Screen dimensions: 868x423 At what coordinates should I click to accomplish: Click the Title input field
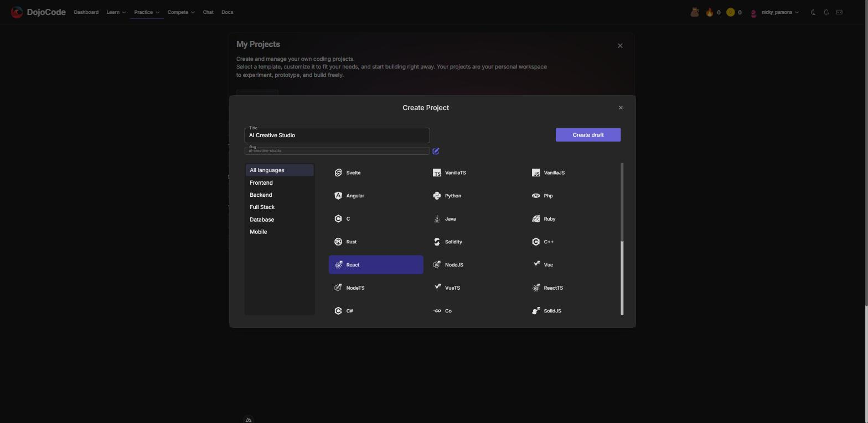pyautogui.click(x=337, y=135)
